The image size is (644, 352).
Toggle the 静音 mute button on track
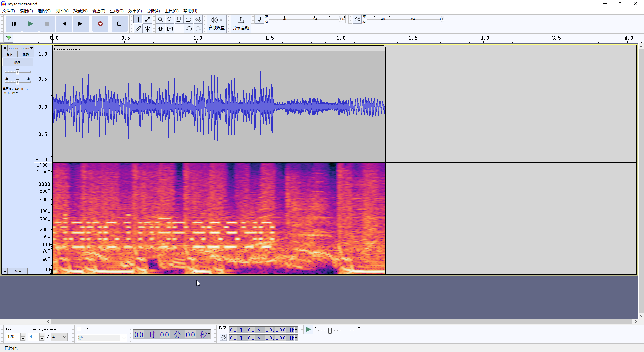(x=10, y=54)
